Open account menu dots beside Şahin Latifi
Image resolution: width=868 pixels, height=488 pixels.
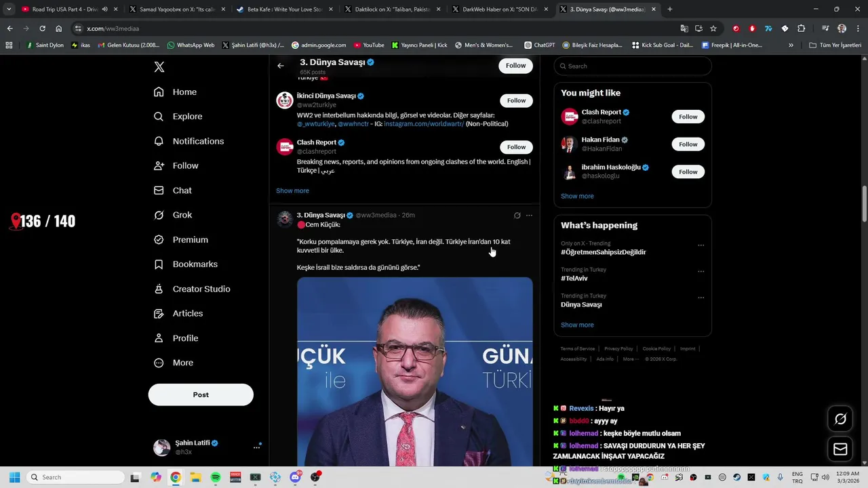(x=256, y=447)
